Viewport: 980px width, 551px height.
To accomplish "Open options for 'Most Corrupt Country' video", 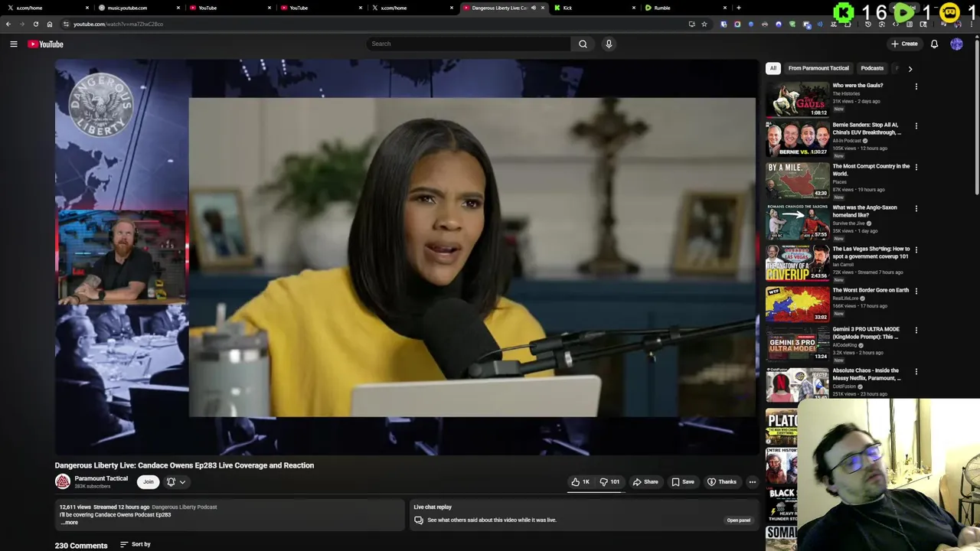I will (916, 167).
